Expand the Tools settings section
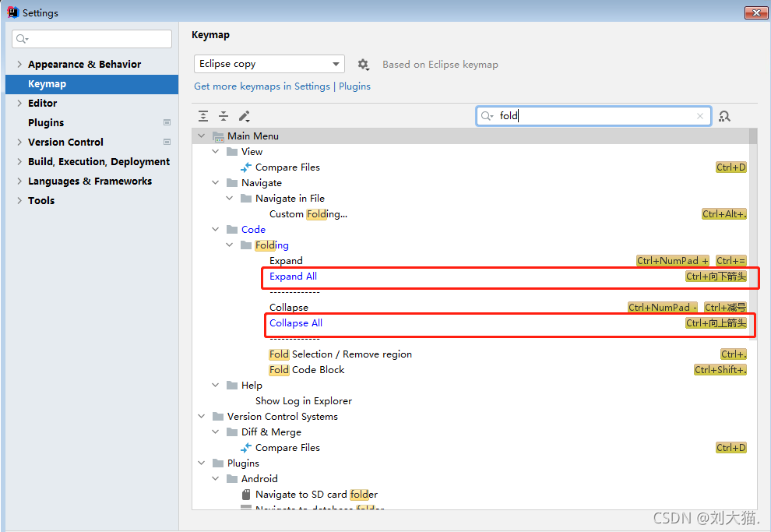771x532 pixels. [x=19, y=201]
